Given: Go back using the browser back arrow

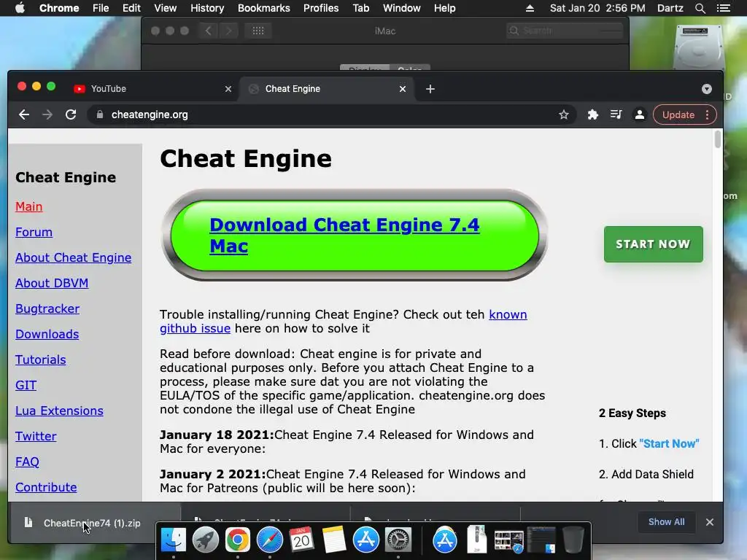Looking at the screenshot, I should click(x=24, y=114).
